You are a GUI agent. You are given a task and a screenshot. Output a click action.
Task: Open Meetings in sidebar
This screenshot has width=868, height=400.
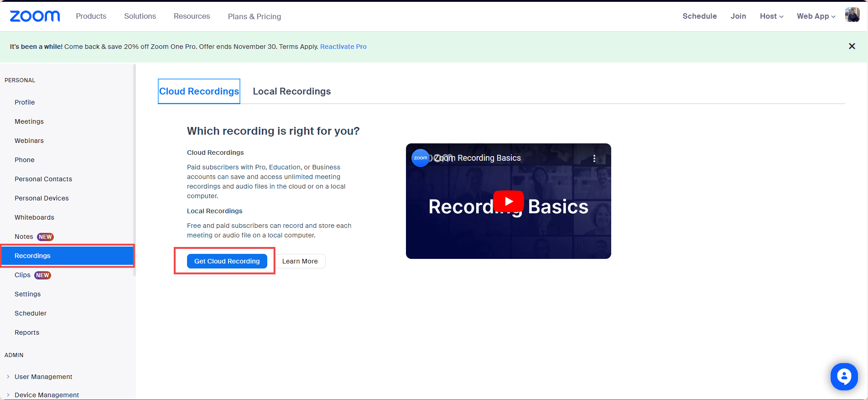coord(29,121)
